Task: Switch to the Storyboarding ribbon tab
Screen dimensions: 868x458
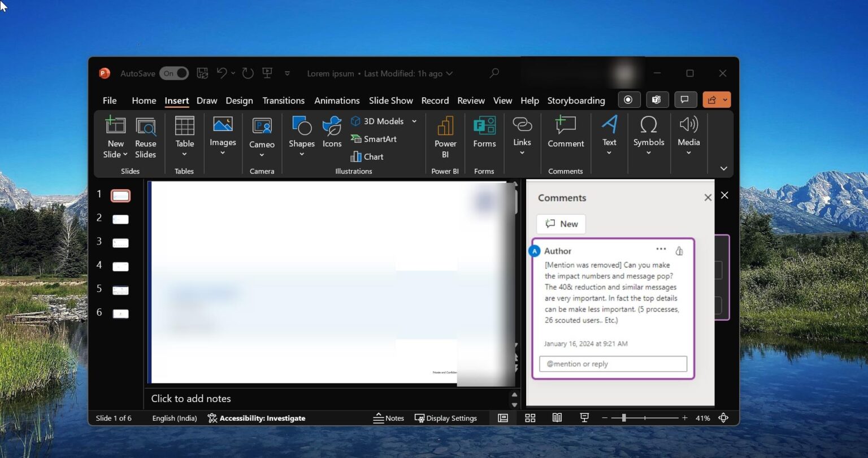Action: tap(576, 101)
